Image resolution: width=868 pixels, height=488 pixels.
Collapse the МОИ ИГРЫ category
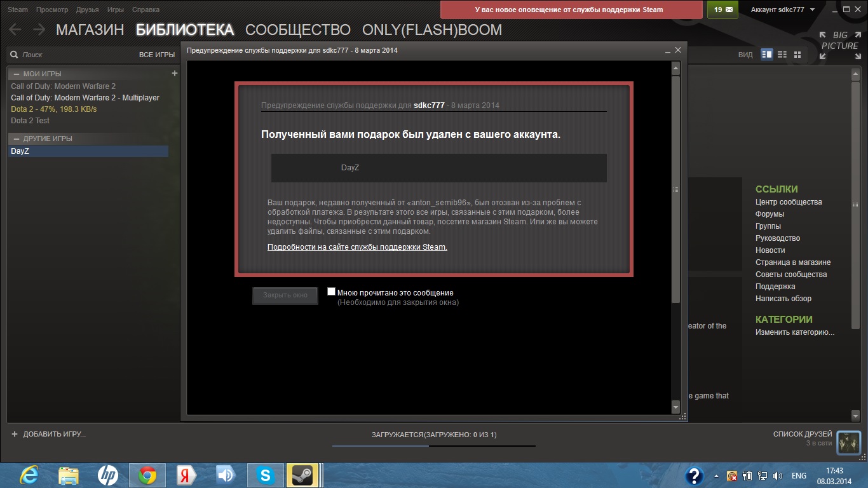coord(17,74)
